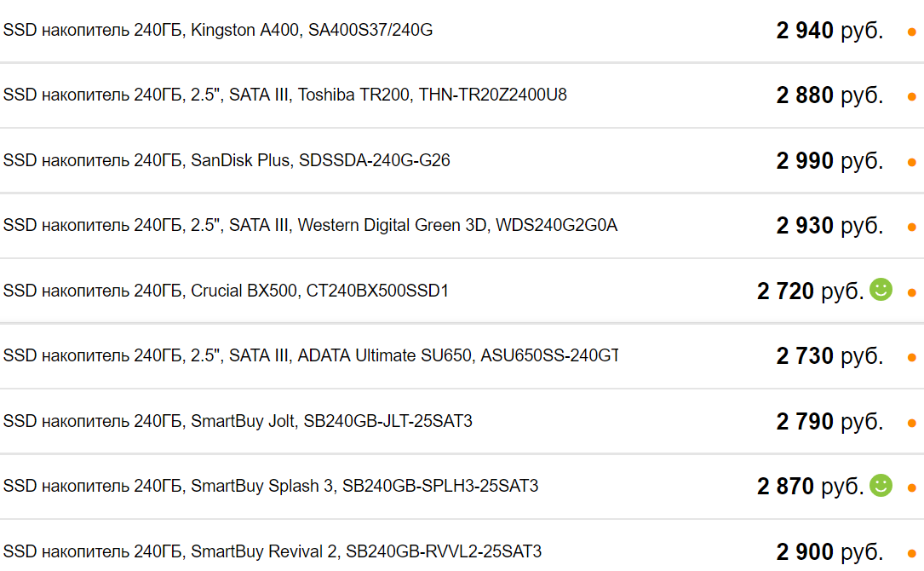
Task: Open the SmartBuy Jolt SSD listing
Action: (x=238, y=421)
